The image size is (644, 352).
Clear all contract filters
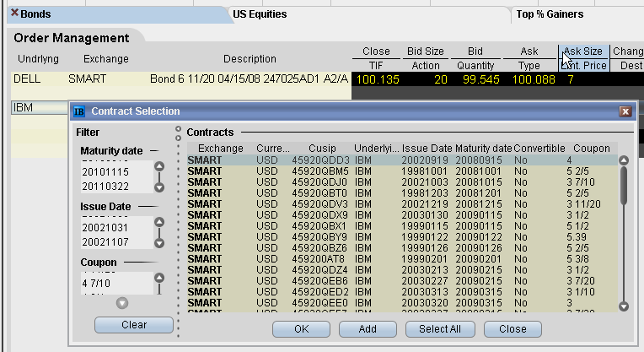134,325
